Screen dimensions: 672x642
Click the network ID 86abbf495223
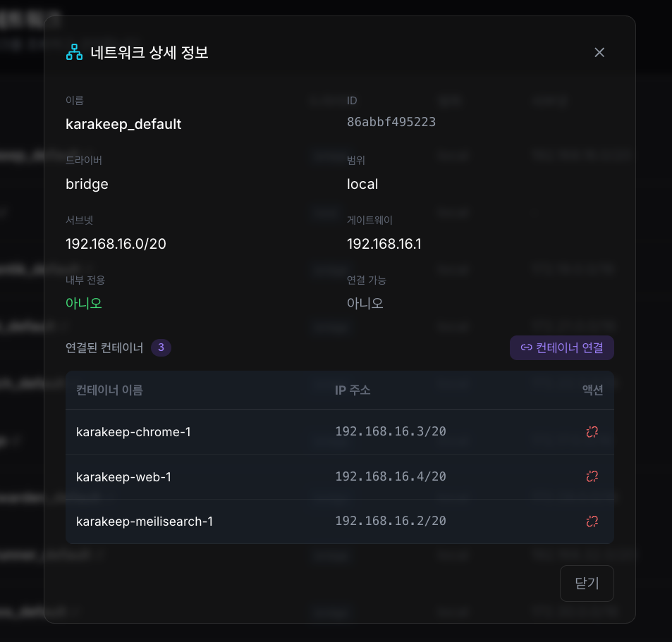pyautogui.click(x=391, y=121)
